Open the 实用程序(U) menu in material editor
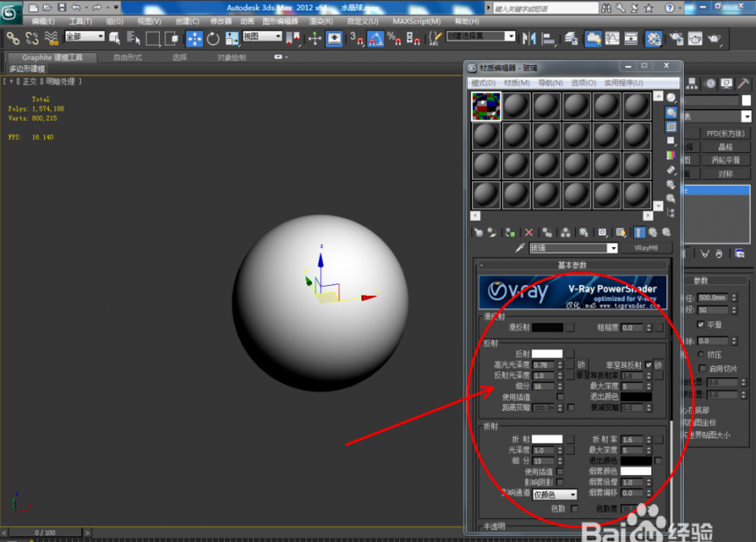 point(623,83)
